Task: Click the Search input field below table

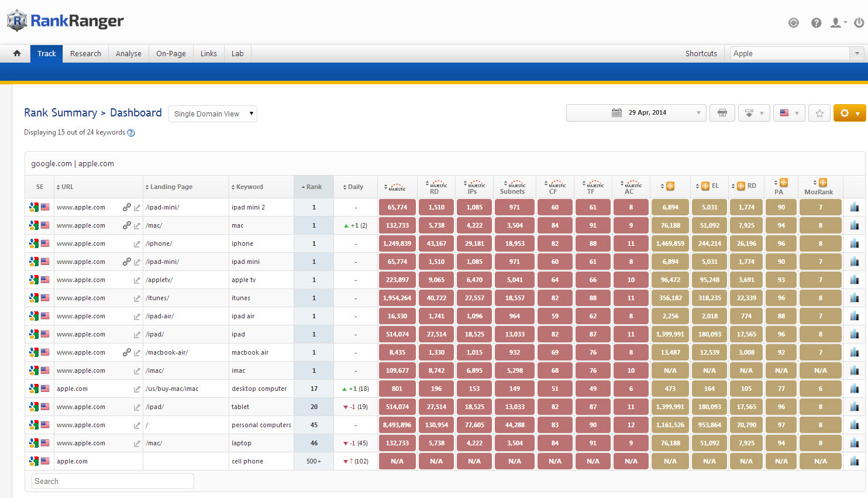Action: [113, 481]
